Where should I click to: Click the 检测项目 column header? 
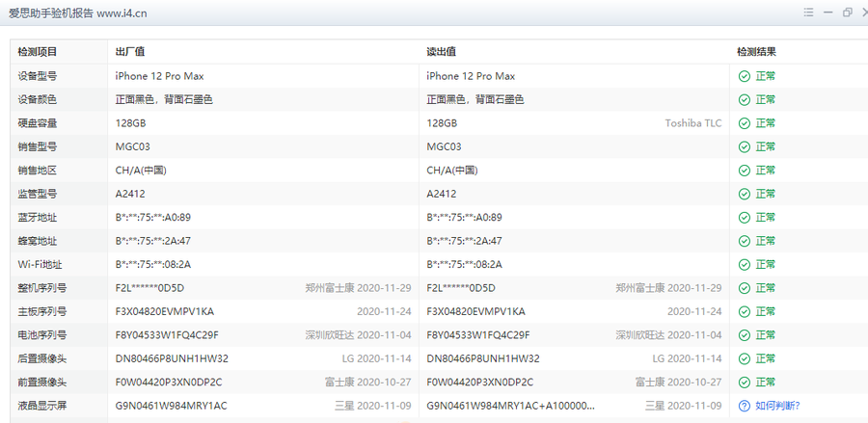point(37,52)
